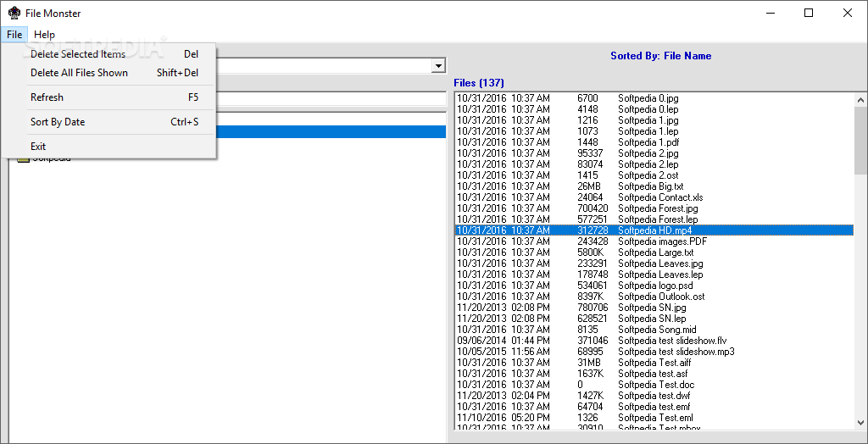
Task: Select file Softpedia 1.jpg
Action: coord(654,120)
